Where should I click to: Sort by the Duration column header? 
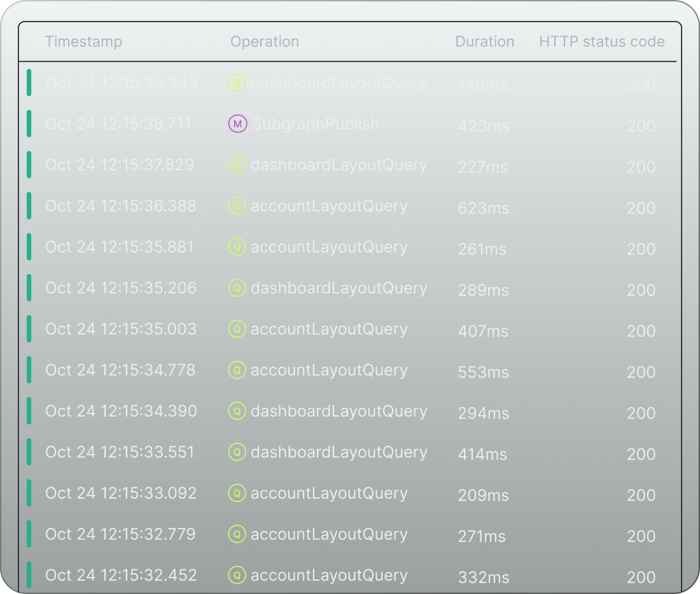(484, 42)
